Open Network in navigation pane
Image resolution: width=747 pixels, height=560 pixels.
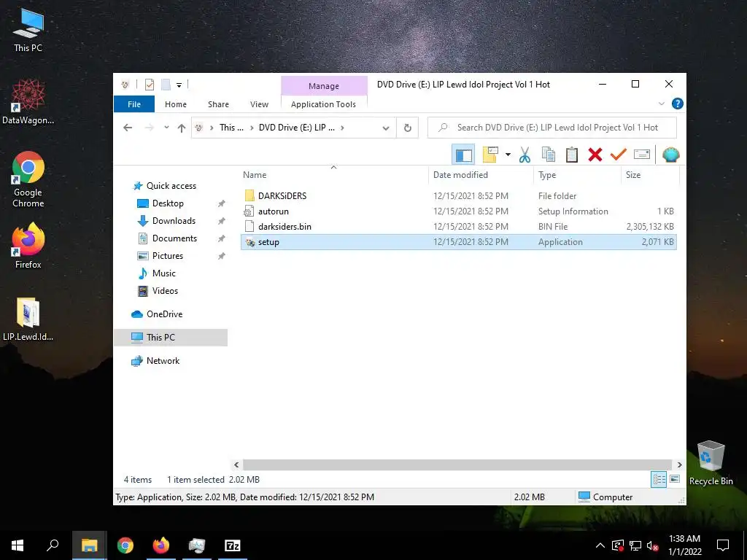(163, 360)
